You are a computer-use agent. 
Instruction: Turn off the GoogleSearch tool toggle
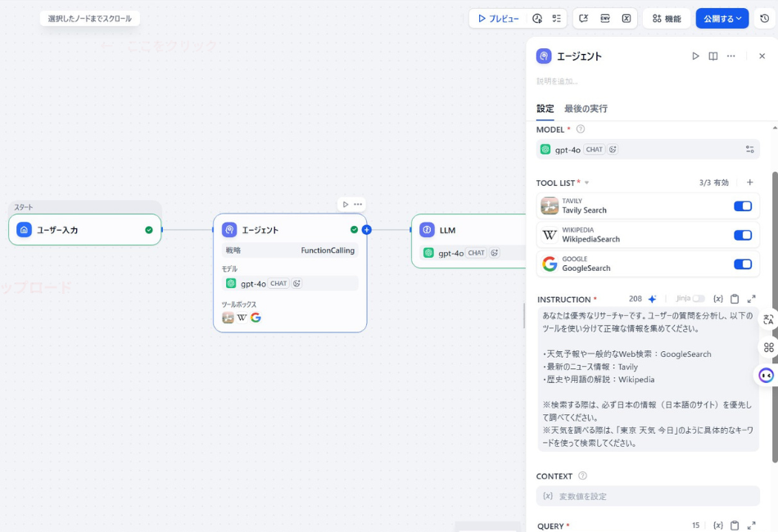pyautogui.click(x=743, y=264)
